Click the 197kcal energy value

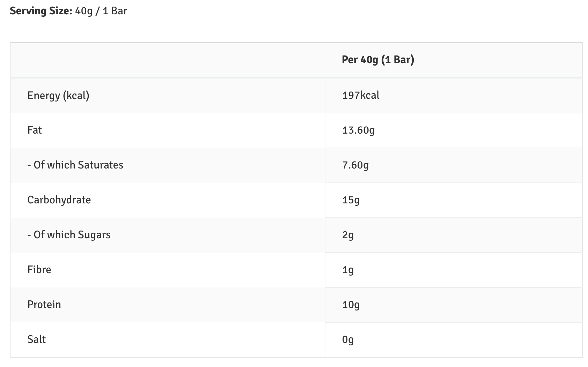[361, 95]
